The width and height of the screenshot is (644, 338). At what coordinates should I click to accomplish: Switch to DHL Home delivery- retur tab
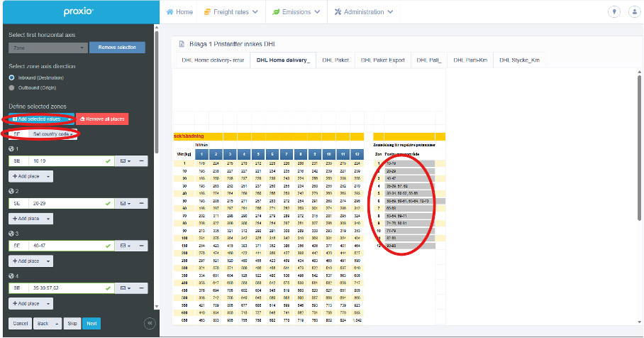tap(213, 60)
